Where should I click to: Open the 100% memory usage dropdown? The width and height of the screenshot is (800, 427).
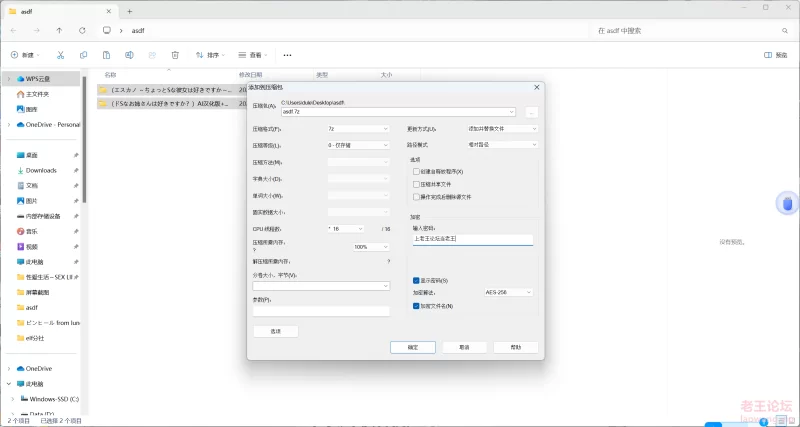pos(371,247)
